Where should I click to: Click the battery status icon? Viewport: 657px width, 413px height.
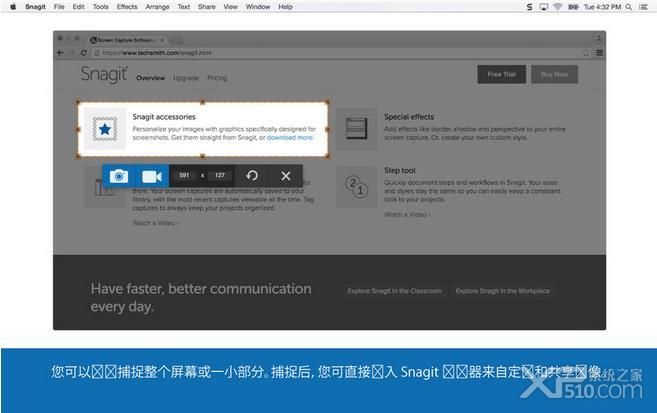pos(573,7)
